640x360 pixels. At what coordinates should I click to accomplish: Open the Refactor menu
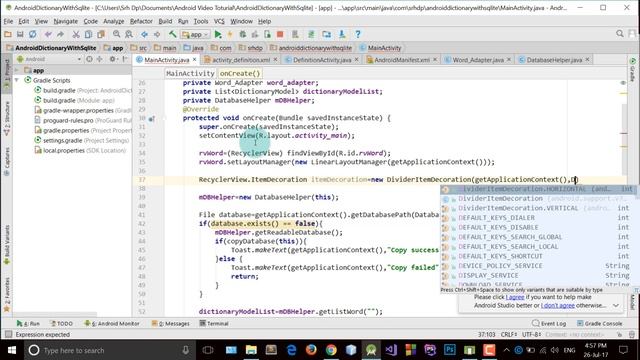pyautogui.click(x=141, y=21)
